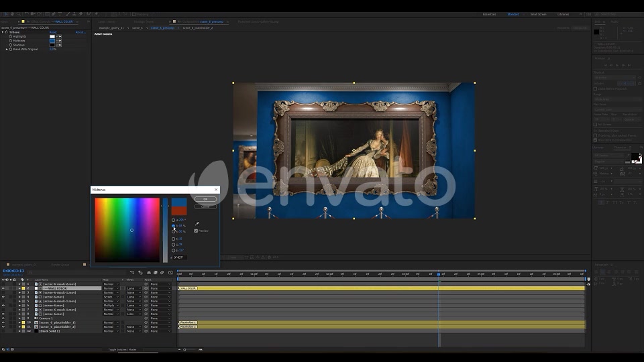Image resolution: width=644 pixels, height=362 pixels.
Task: Click the Shadows black color swatch
Action: (52, 45)
